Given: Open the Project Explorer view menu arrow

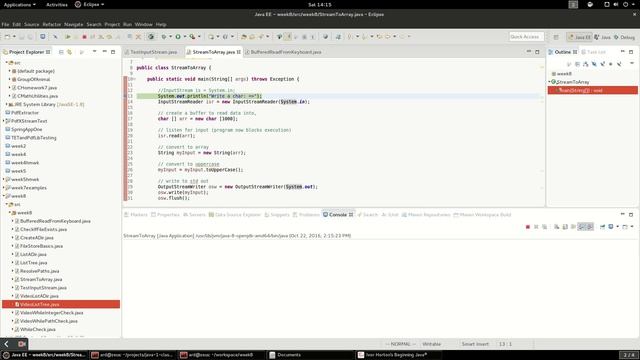Looking at the screenshot, I should 94,52.
